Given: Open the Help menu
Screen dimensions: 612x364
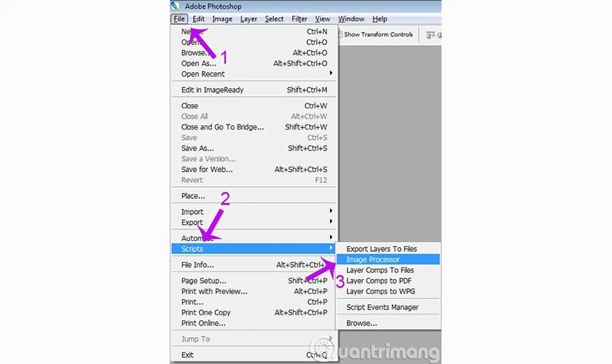Looking at the screenshot, I should tap(380, 19).
